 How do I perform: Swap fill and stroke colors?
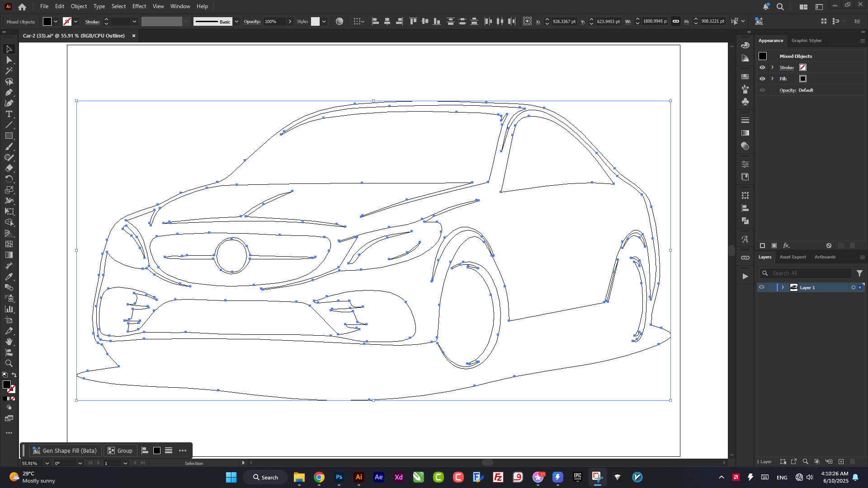14,375
